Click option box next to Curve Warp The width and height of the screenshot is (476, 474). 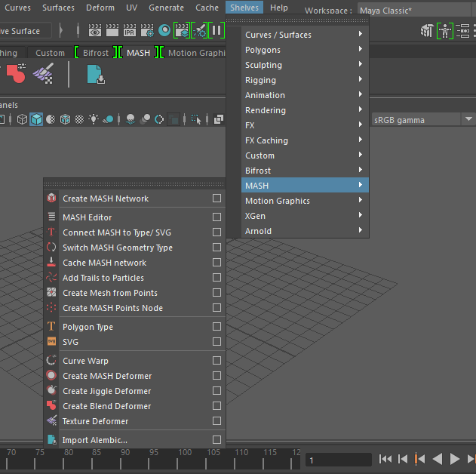coord(217,361)
